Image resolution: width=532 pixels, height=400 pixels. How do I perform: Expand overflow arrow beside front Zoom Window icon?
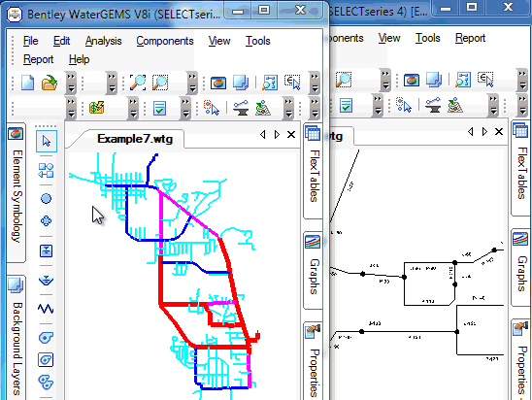pos(192,83)
